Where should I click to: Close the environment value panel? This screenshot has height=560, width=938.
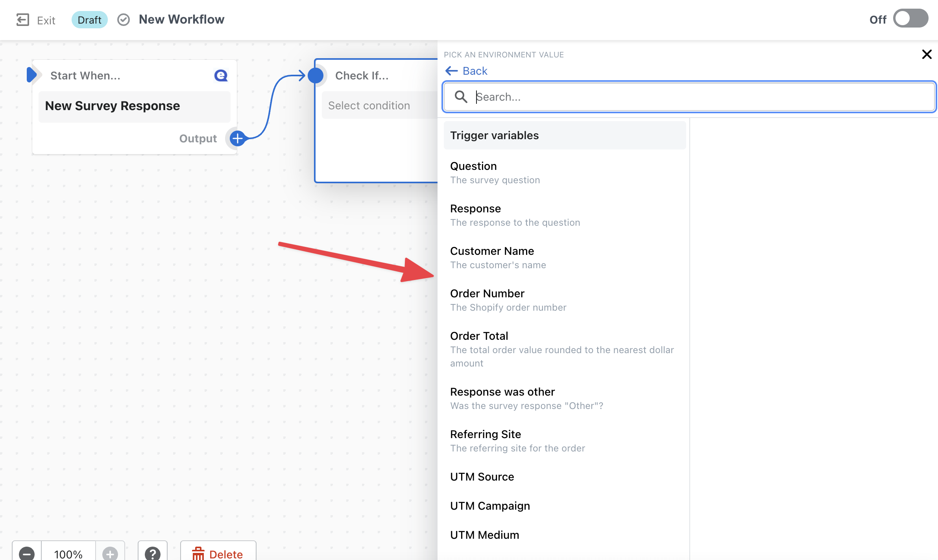[x=927, y=54]
